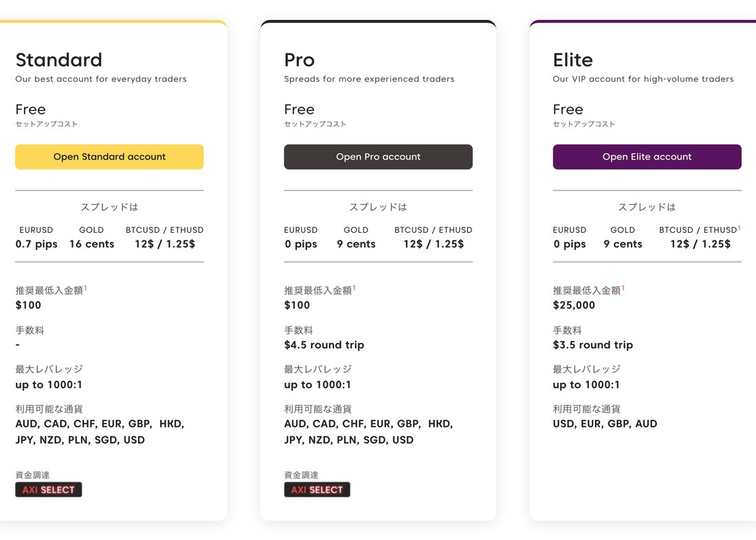Click footnote marker beside Standard minimum deposit
Viewport: 756px width, 540px height.
point(85,288)
